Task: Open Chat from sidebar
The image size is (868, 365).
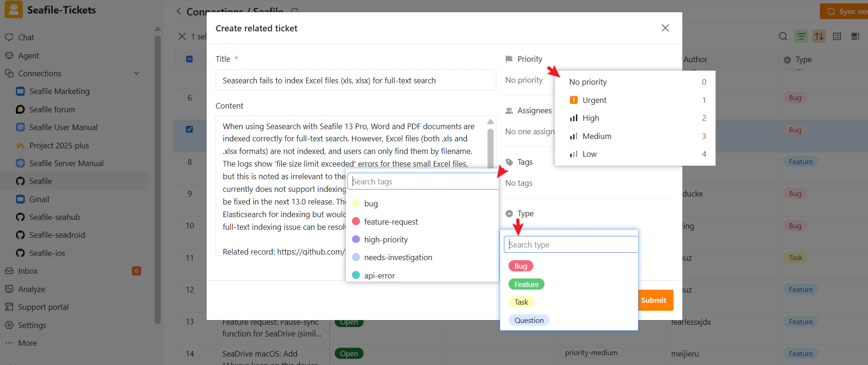Action: tap(26, 37)
